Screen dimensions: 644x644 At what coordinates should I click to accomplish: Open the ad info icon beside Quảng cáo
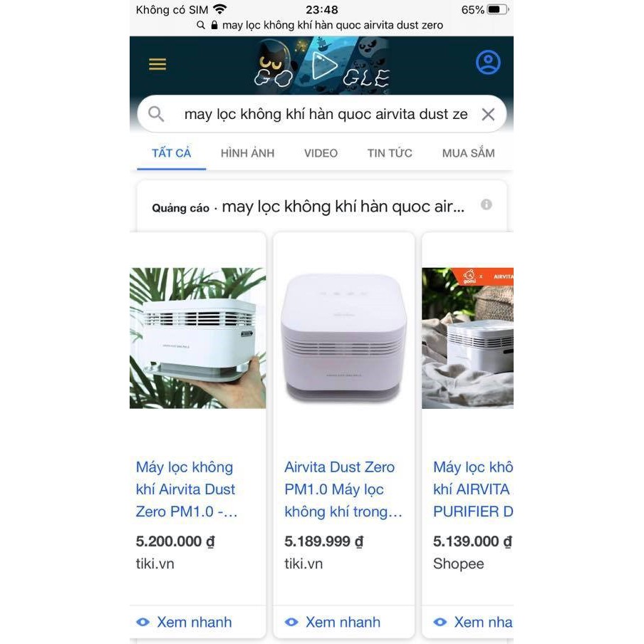[487, 204]
